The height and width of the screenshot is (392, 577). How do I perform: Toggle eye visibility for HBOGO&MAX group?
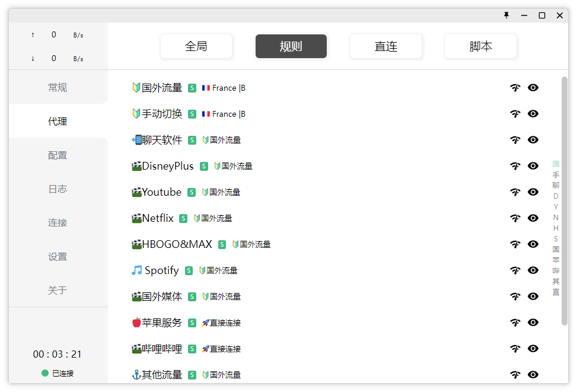pos(533,244)
